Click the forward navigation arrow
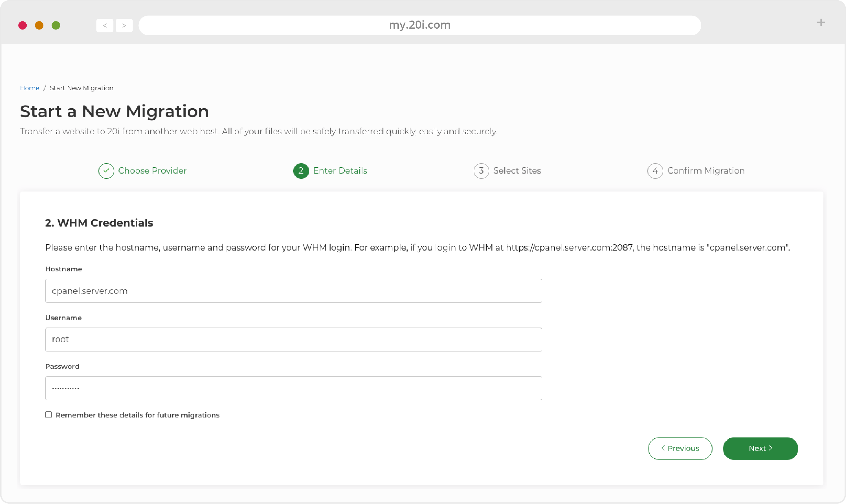The height and width of the screenshot is (504, 846). (124, 25)
